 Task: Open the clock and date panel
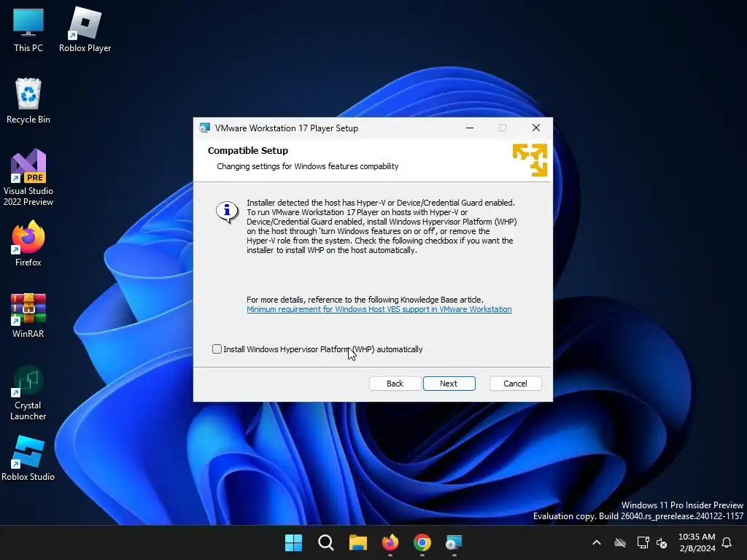click(697, 542)
